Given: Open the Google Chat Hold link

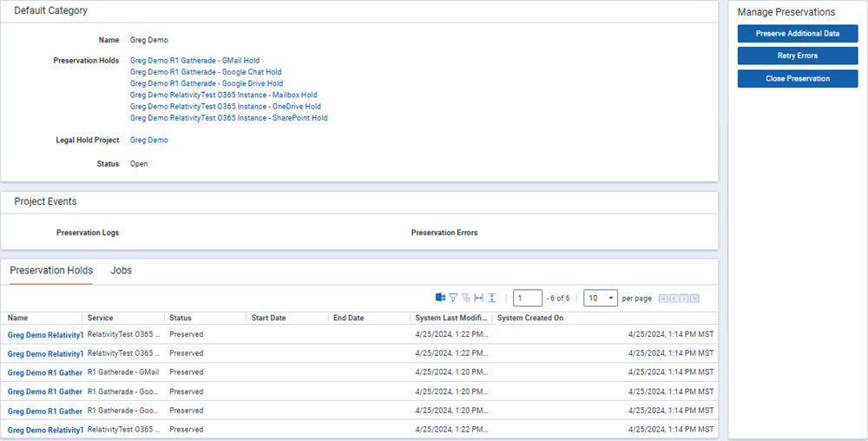Looking at the screenshot, I should [x=206, y=72].
